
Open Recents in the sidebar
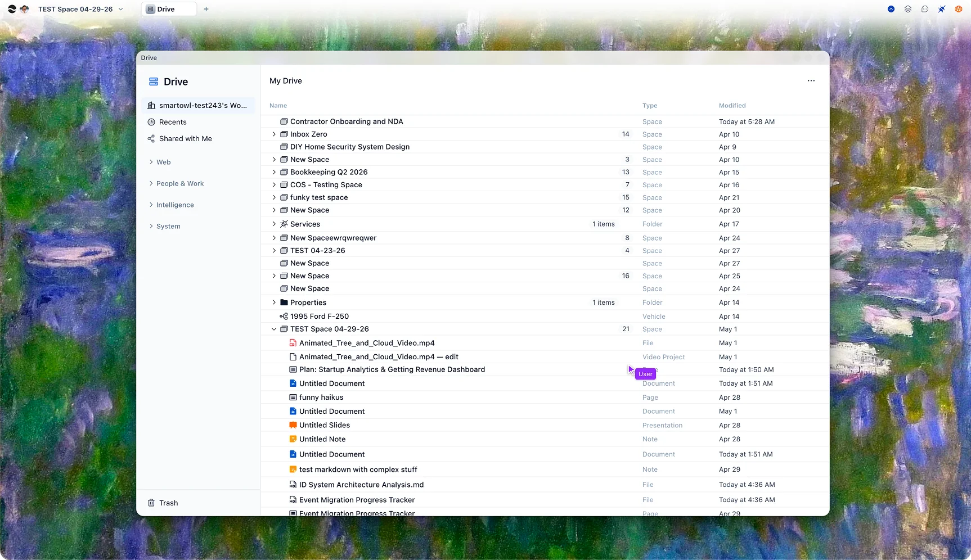tap(198, 122)
